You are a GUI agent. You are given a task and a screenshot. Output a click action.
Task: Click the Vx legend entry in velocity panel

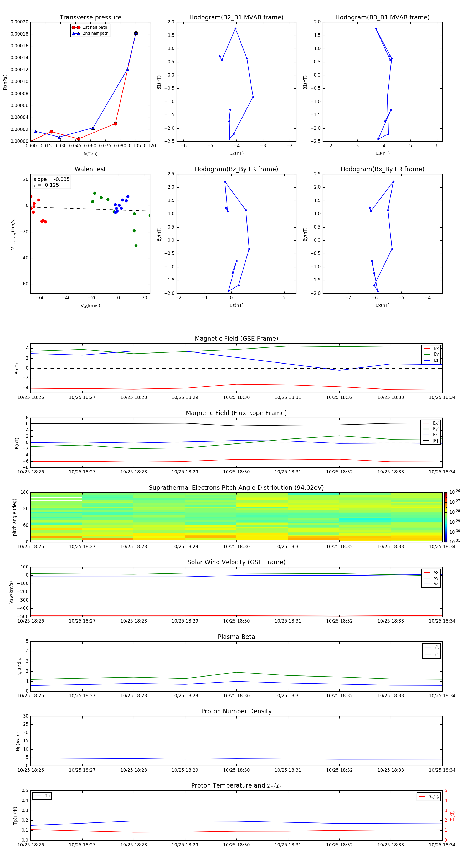point(431,573)
